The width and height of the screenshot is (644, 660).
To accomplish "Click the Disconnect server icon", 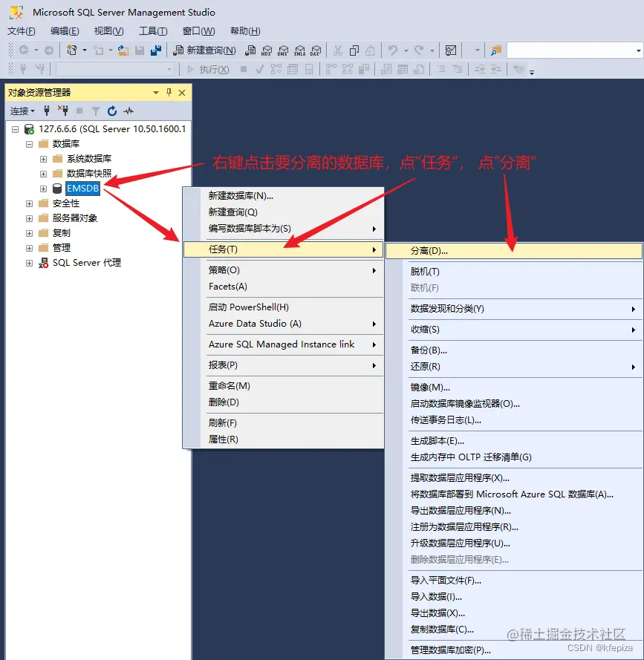I will pos(65,110).
